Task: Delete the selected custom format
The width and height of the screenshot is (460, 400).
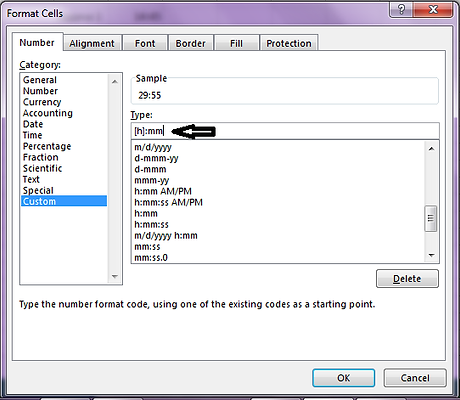Action: pyautogui.click(x=407, y=278)
